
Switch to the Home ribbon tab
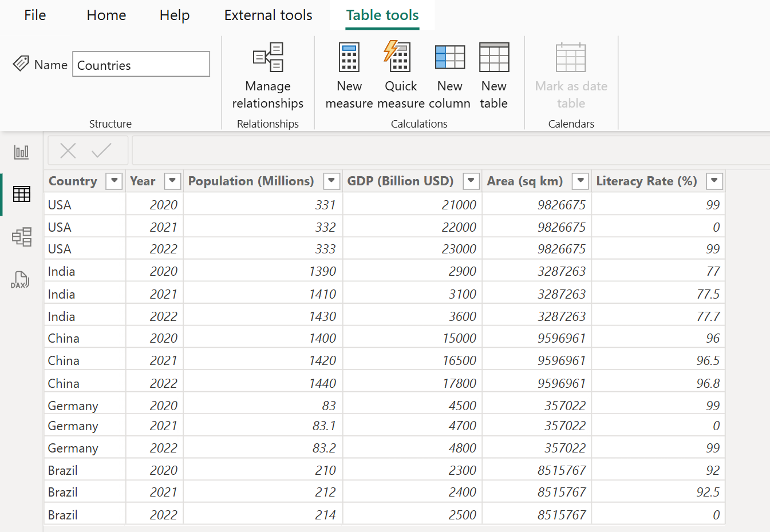106,15
